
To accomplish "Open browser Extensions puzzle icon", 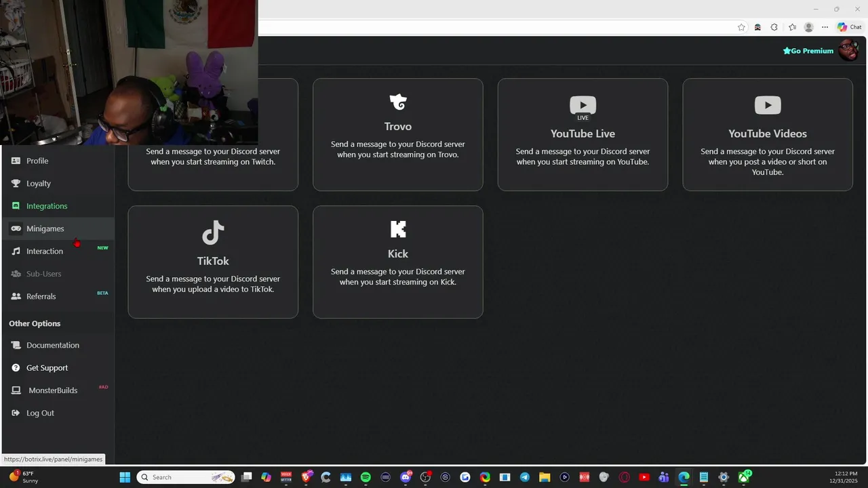I will pos(774,27).
